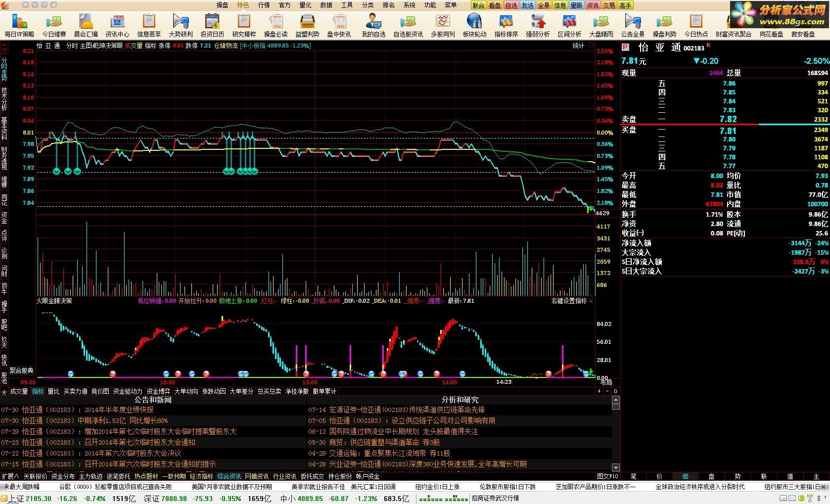Open the 系统 menu

point(409,5)
